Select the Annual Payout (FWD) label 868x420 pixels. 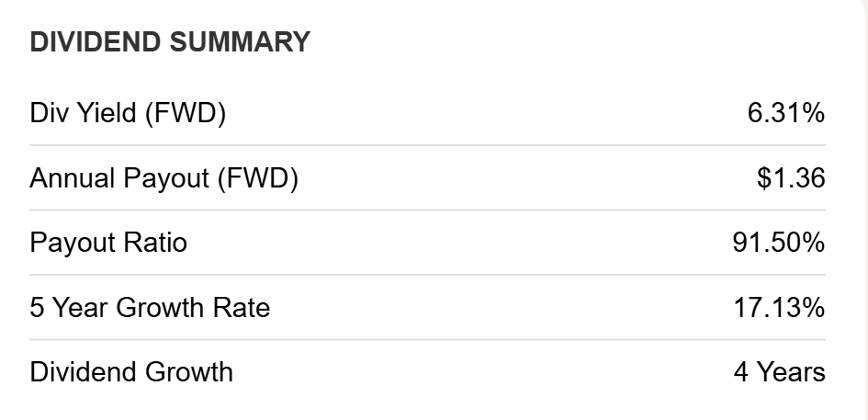(163, 178)
